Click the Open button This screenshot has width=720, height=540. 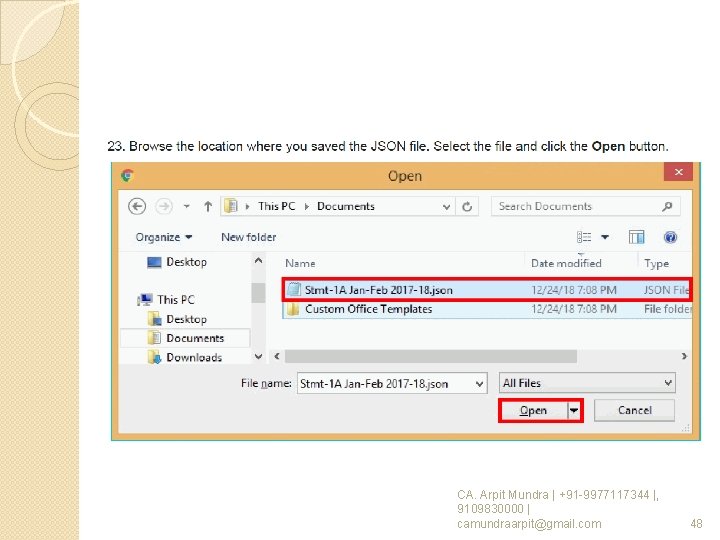coord(533,411)
